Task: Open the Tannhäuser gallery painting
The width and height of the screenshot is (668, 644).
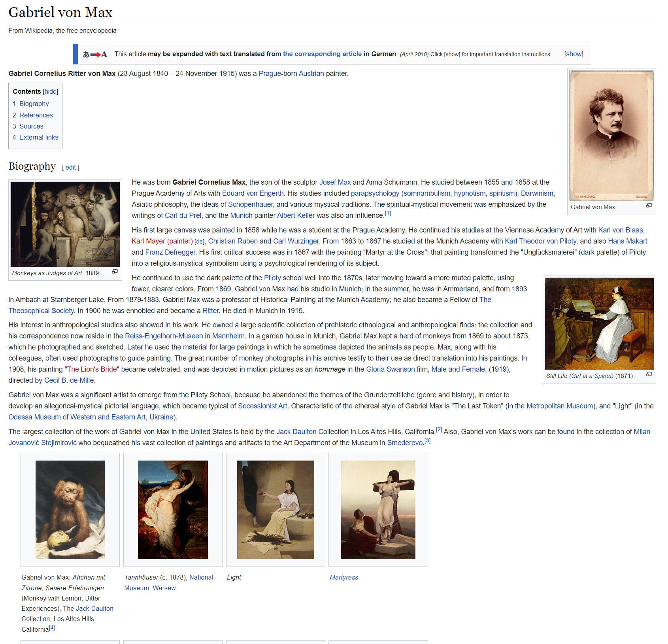Action: (x=173, y=510)
